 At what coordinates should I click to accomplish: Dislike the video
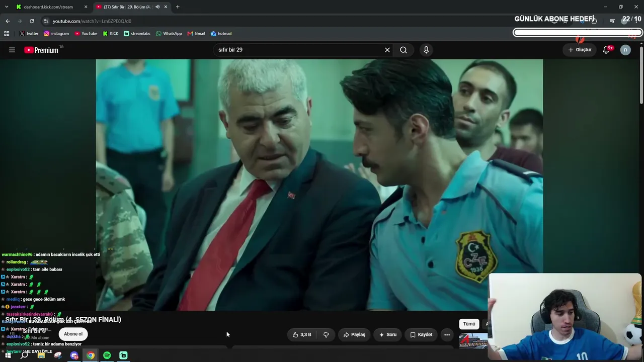point(326,334)
